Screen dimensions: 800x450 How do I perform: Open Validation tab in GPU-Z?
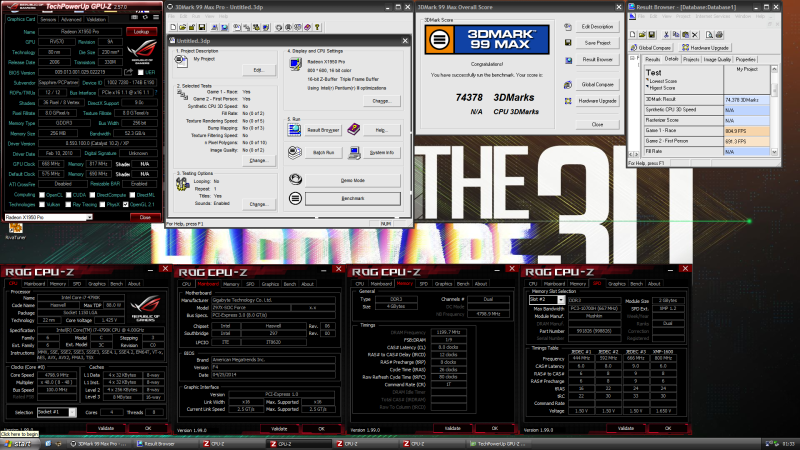[x=96, y=19]
